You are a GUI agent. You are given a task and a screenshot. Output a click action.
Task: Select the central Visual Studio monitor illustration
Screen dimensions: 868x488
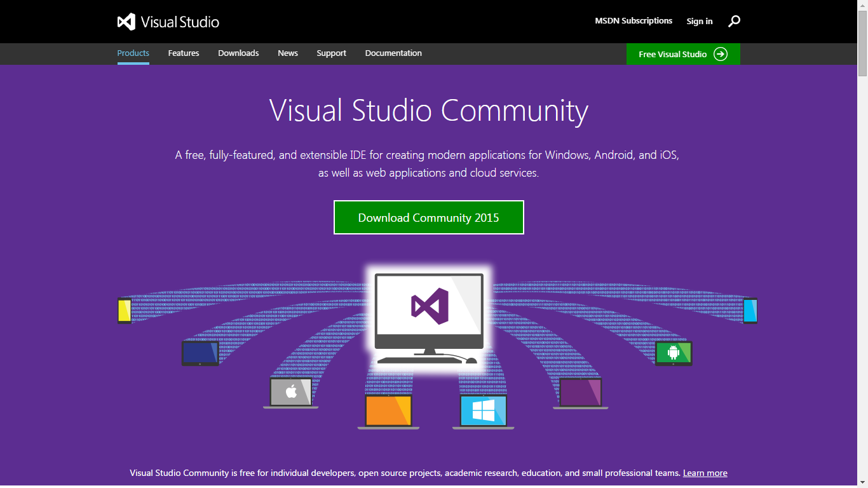[429, 318]
